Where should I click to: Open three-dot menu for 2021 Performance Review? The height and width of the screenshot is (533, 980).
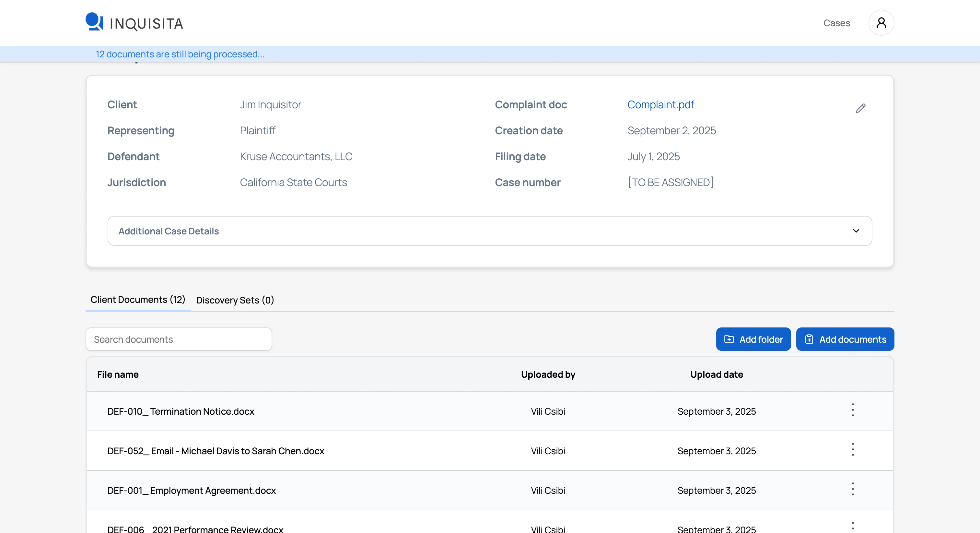pos(853,527)
